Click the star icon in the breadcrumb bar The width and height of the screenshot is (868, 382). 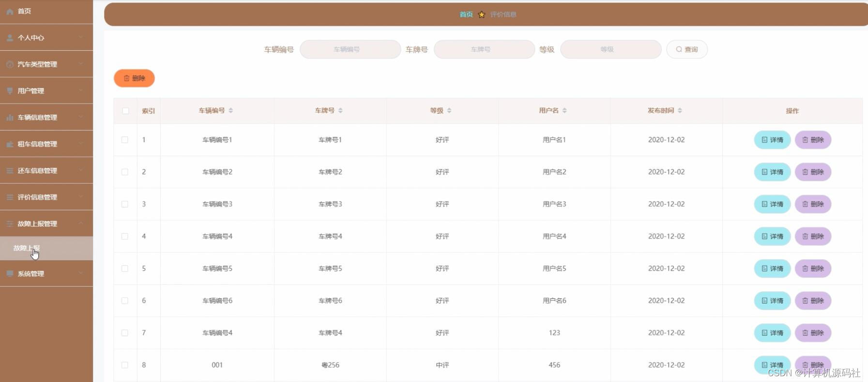(x=481, y=15)
